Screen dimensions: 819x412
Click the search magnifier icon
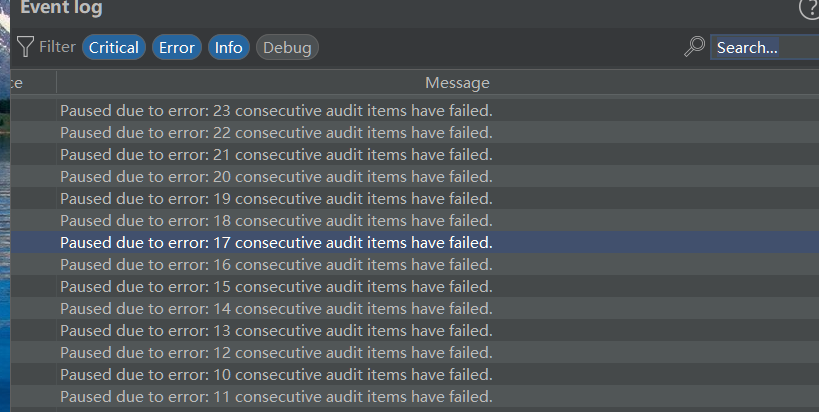click(694, 47)
